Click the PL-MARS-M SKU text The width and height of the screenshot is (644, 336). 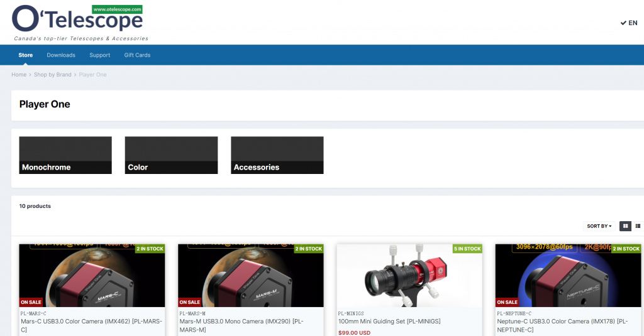pos(192,313)
